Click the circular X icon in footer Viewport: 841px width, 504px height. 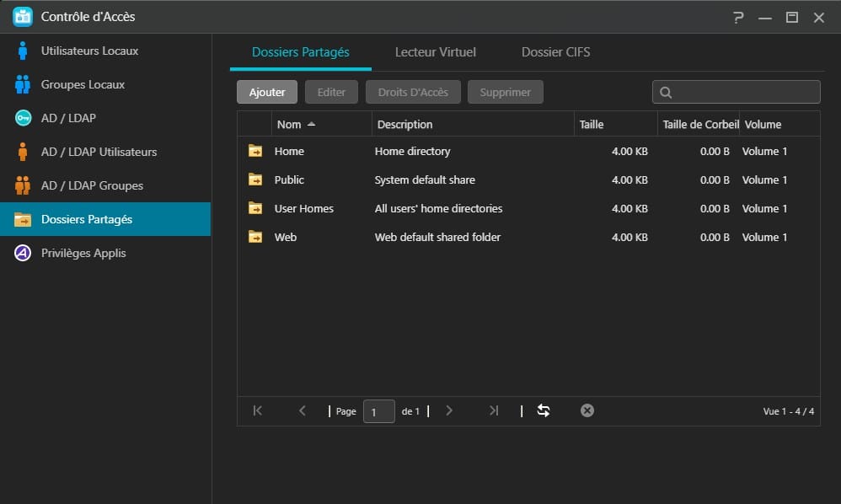[x=587, y=410]
